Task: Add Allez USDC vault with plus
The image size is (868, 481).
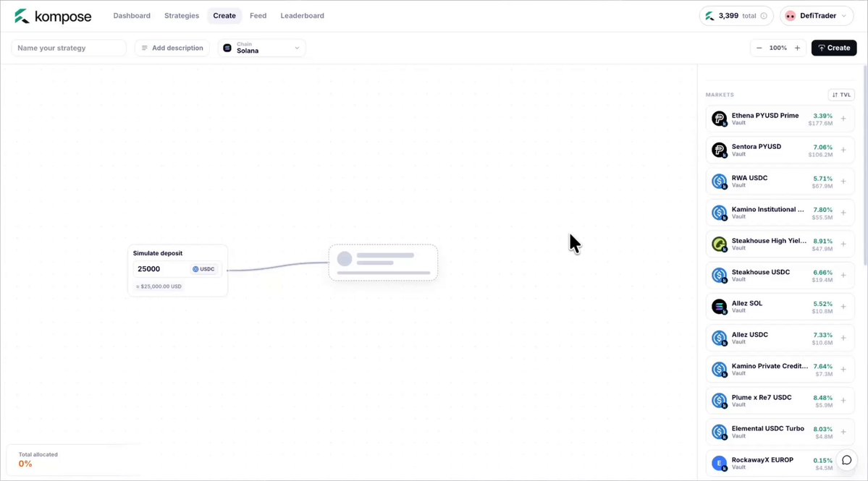Action: (843, 338)
